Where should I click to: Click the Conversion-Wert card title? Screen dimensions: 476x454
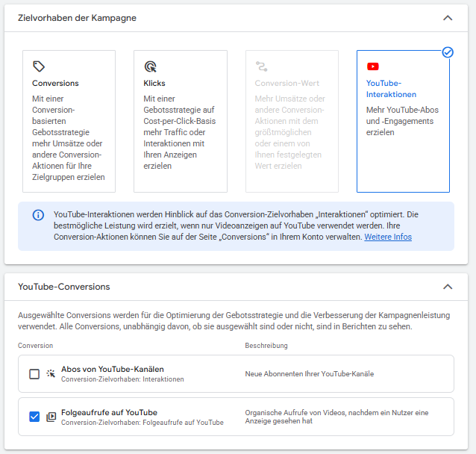point(287,83)
